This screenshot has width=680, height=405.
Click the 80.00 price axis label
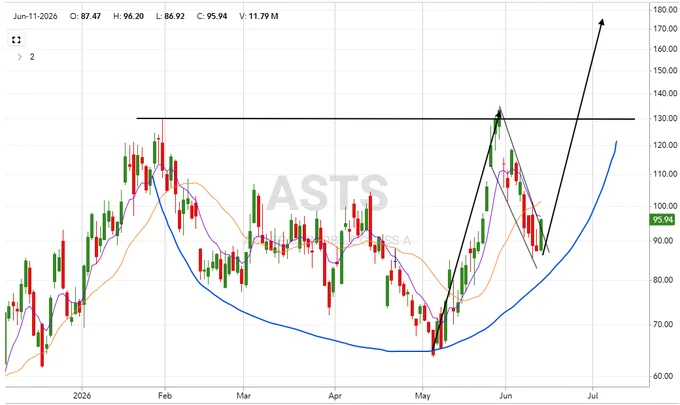point(665,280)
